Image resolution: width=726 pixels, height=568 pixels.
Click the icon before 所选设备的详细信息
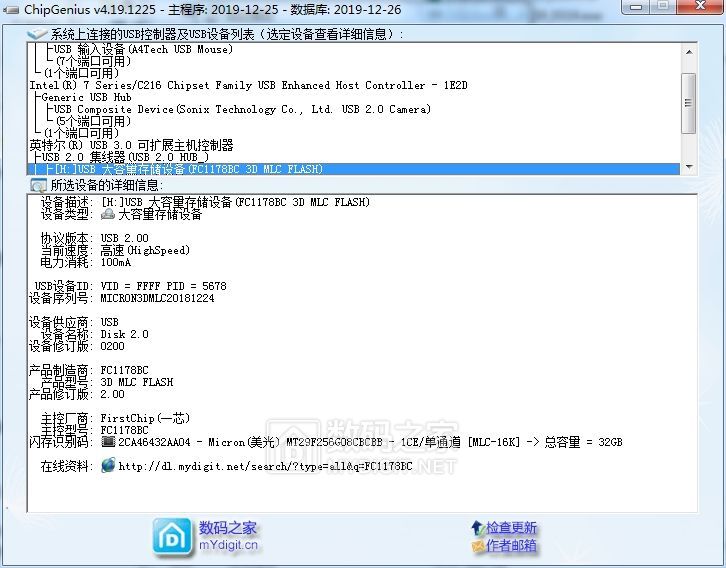click(38, 185)
